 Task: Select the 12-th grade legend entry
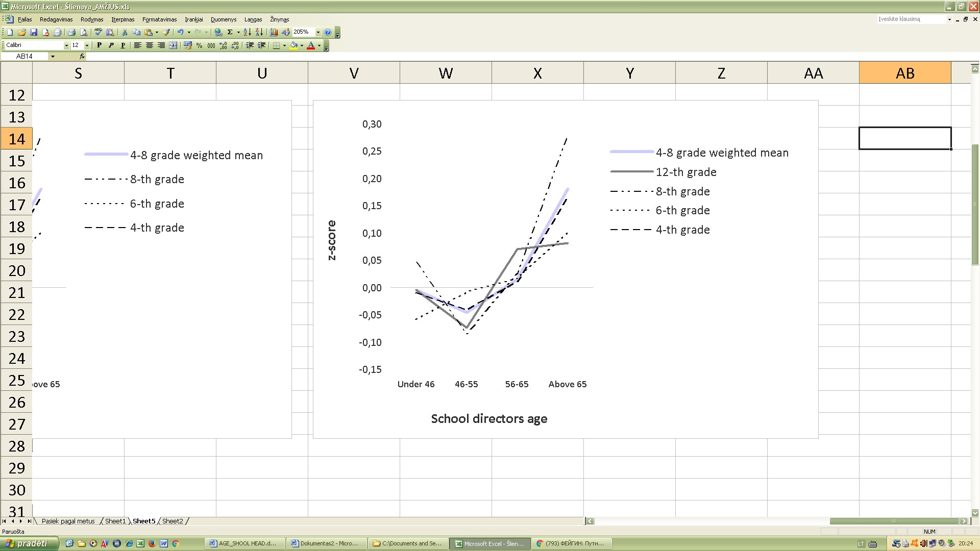pyautogui.click(x=664, y=172)
